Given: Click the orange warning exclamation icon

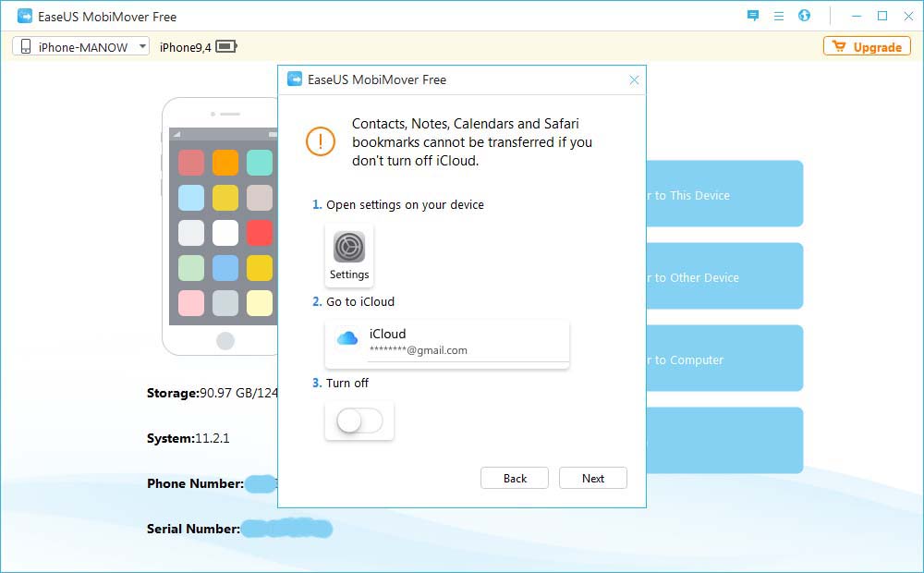Looking at the screenshot, I should [320, 142].
